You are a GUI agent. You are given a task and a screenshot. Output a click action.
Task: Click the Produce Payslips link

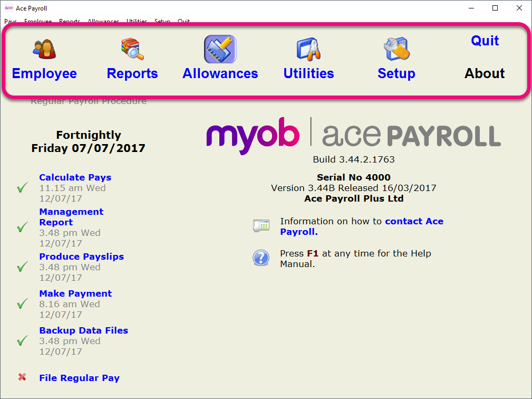tap(81, 256)
